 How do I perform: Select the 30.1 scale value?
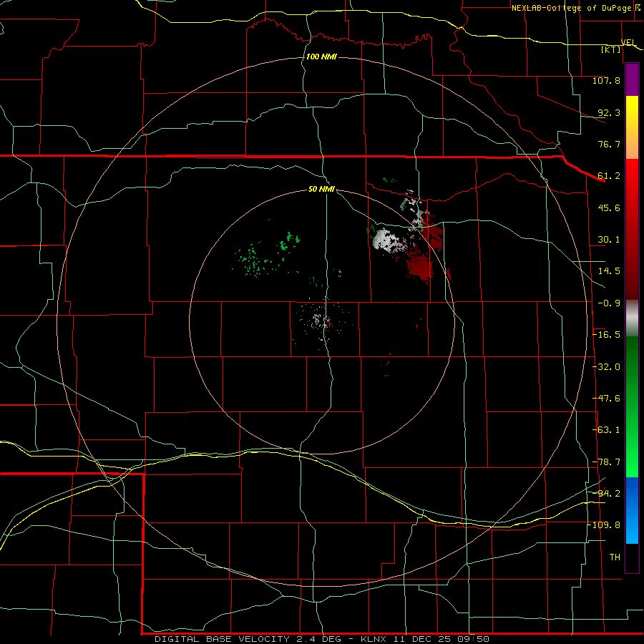(609, 240)
